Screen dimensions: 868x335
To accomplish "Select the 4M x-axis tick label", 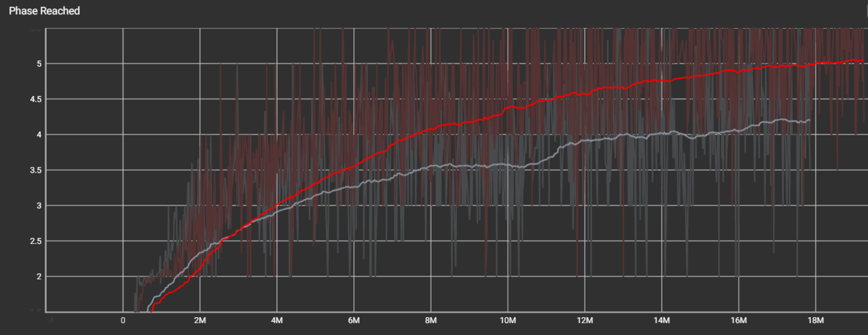I will [277, 321].
